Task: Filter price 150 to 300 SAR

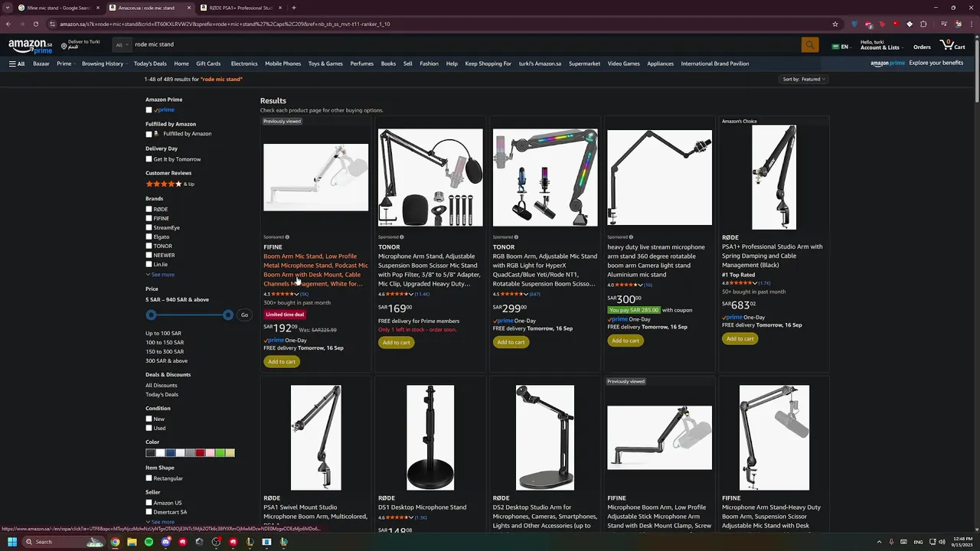Action: [x=165, y=351]
